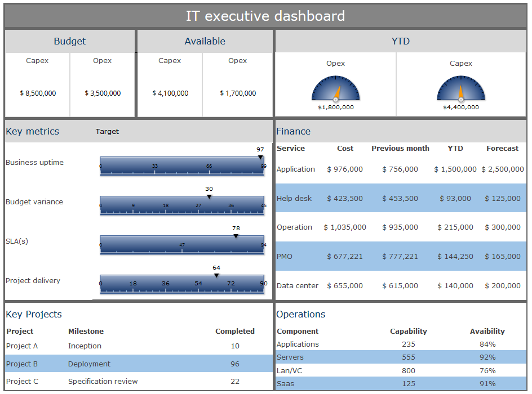Select the Operation service row label
The width and height of the screenshot is (532, 394).
(295, 227)
